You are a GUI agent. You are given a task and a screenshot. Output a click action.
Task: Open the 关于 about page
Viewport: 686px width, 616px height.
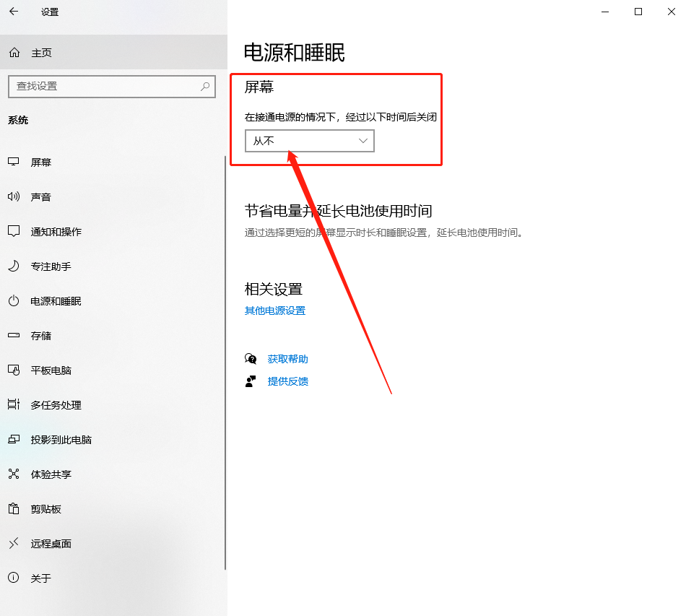40,578
